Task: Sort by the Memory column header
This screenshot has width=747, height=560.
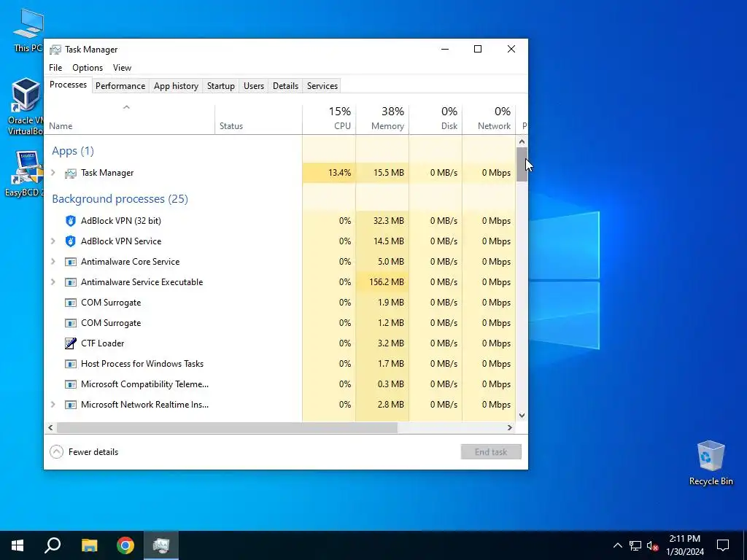Action: coord(382,119)
